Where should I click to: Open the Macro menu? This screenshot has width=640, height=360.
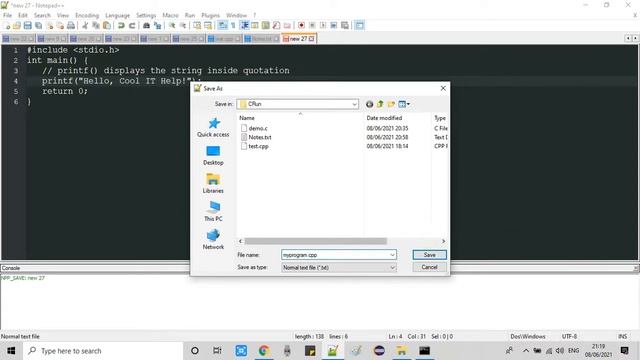coord(171,15)
